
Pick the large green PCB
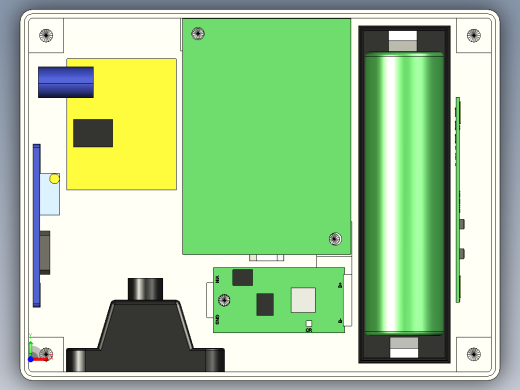[x=267, y=137]
